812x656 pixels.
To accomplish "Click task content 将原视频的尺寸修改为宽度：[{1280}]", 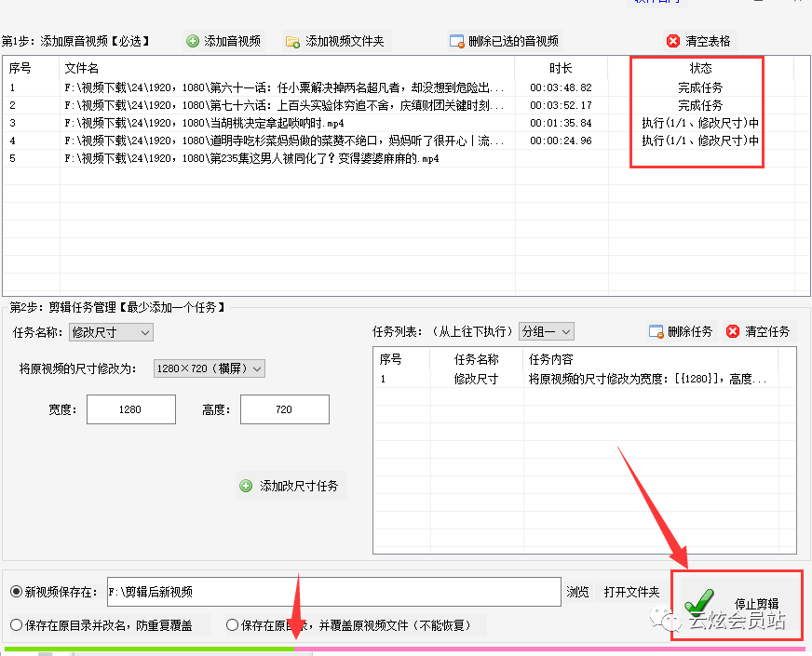I will pos(647,380).
